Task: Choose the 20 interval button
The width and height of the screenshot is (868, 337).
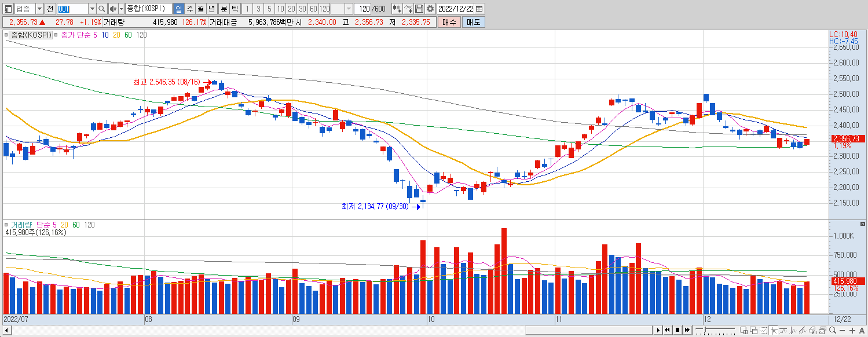Action: [x=291, y=9]
